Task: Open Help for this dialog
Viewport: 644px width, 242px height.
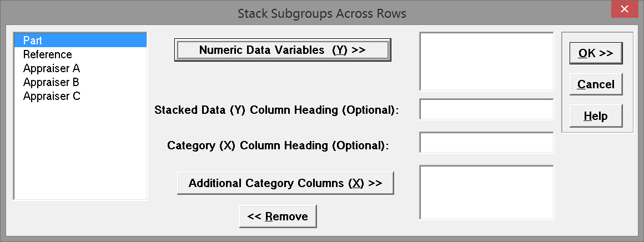Action: tap(596, 116)
